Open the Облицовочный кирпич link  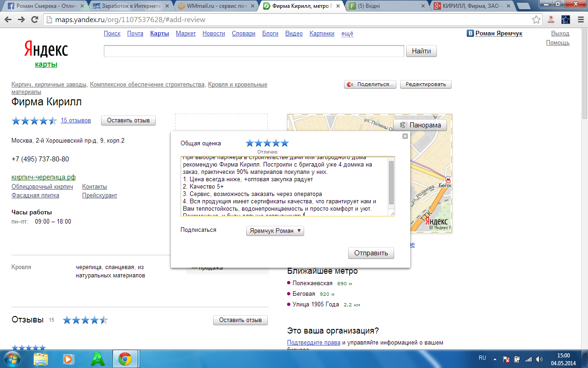42,187
